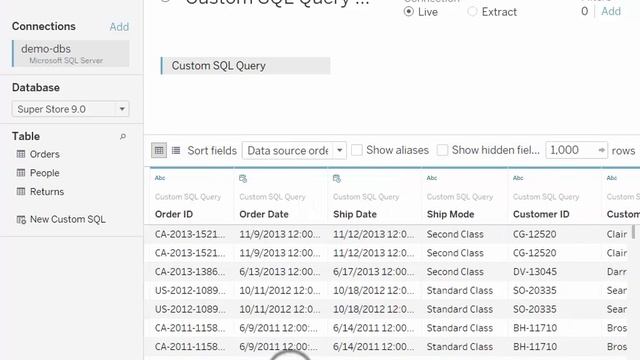Select the Returns table

tap(47, 191)
